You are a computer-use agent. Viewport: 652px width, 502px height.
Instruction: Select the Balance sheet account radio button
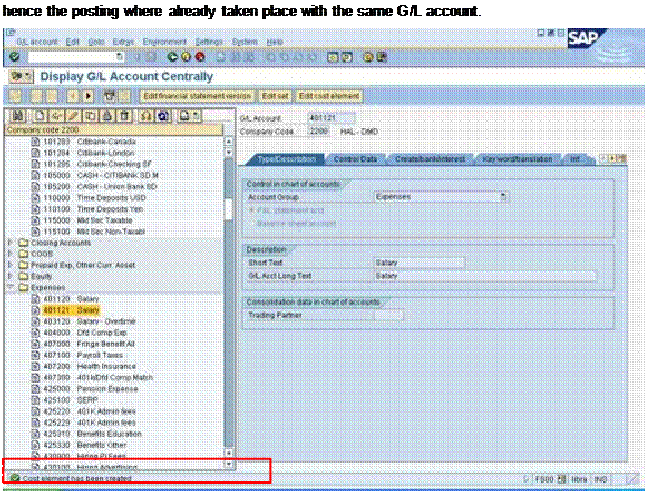[x=252, y=222]
